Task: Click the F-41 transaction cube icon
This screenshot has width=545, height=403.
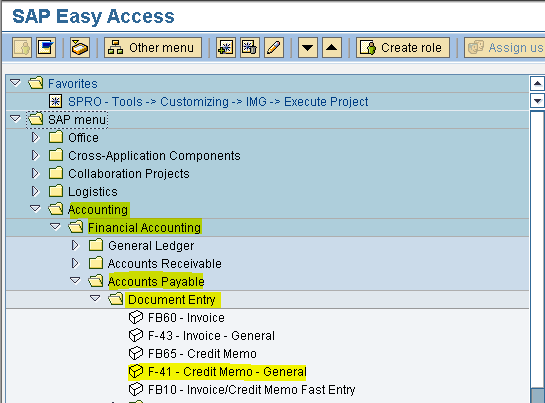Action: [136, 371]
